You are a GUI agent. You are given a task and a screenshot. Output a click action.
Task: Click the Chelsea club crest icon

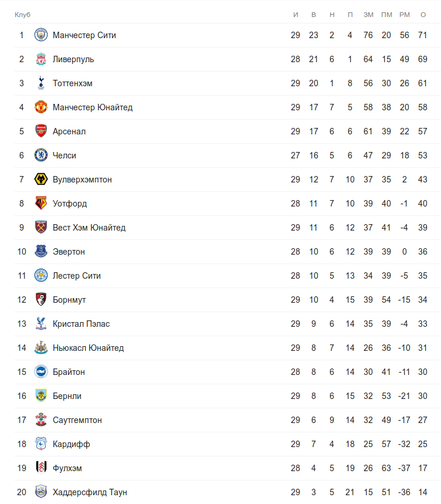click(40, 155)
